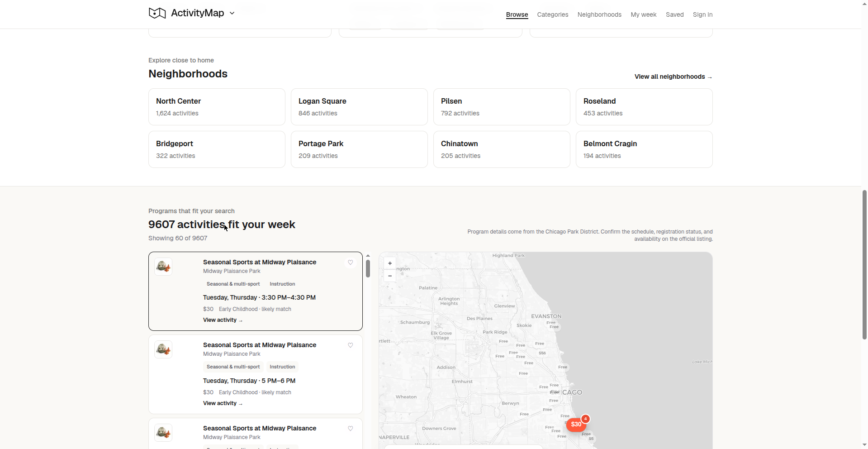
Task: Save the 3:30 PM–4:30 PM activity with heart
Action: pyautogui.click(x=350, y=263)
